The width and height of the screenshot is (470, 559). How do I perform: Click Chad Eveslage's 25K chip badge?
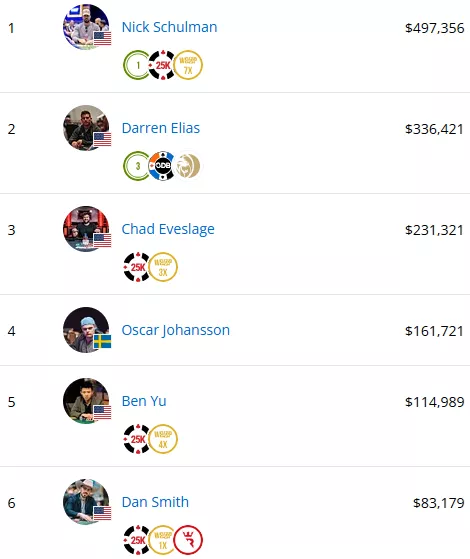coord(137,267)
